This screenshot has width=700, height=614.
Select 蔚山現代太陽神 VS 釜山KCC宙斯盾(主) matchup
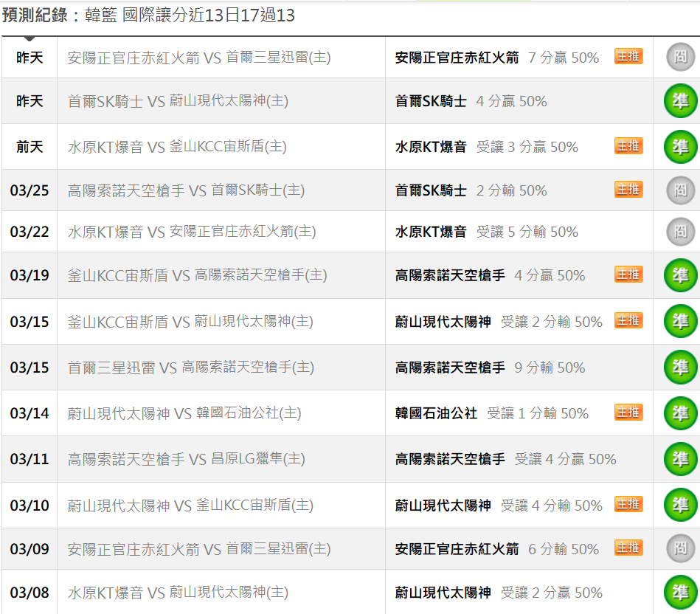coord(190,506)
